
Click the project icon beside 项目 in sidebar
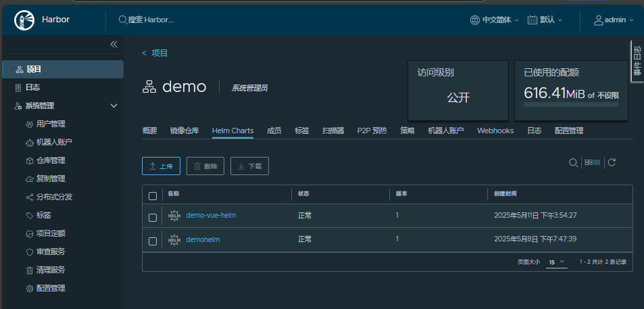20,70
